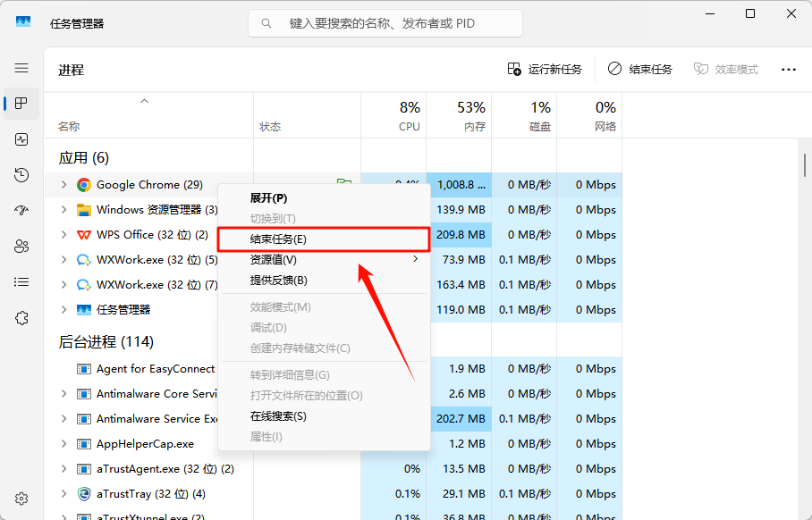Open the Services page puzzle icon
This screenshot has height=520, width=812.
[21, 318]
